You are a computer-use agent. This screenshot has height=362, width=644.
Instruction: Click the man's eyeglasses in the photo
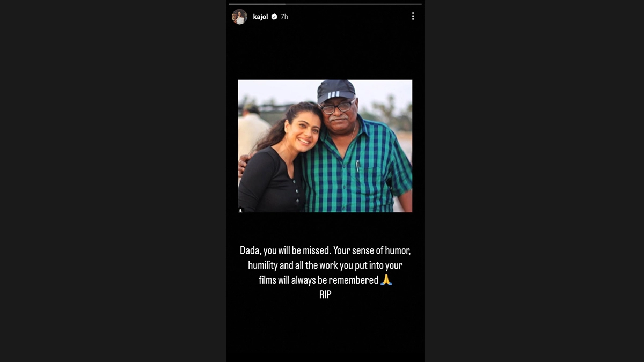[338, 107]
